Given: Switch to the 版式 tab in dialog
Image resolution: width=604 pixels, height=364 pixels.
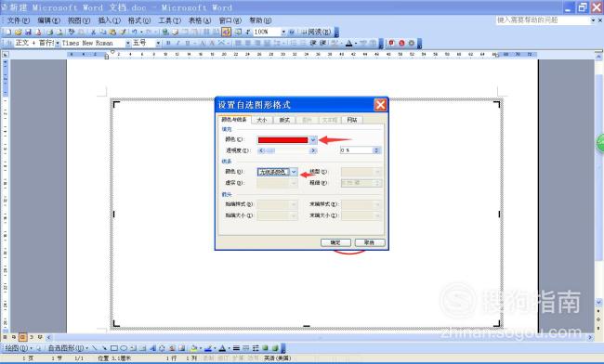Looking at the screenshot, I should pyautogui.click(x=284, y=120).
